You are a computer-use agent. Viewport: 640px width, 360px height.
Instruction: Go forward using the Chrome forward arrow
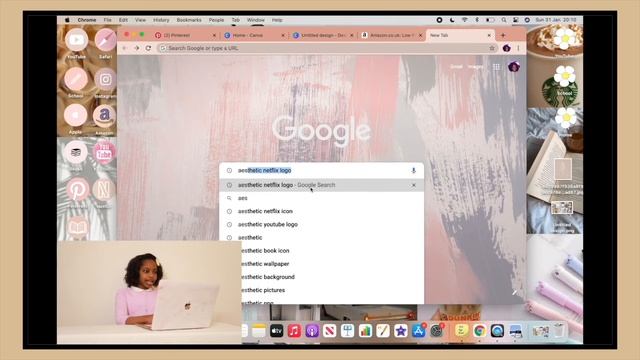click(136, 48)
